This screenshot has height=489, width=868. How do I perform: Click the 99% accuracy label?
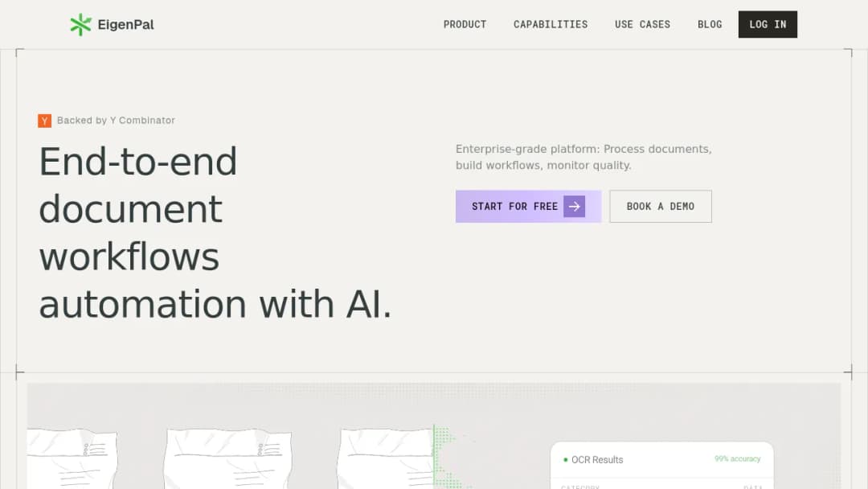point(737,459)
